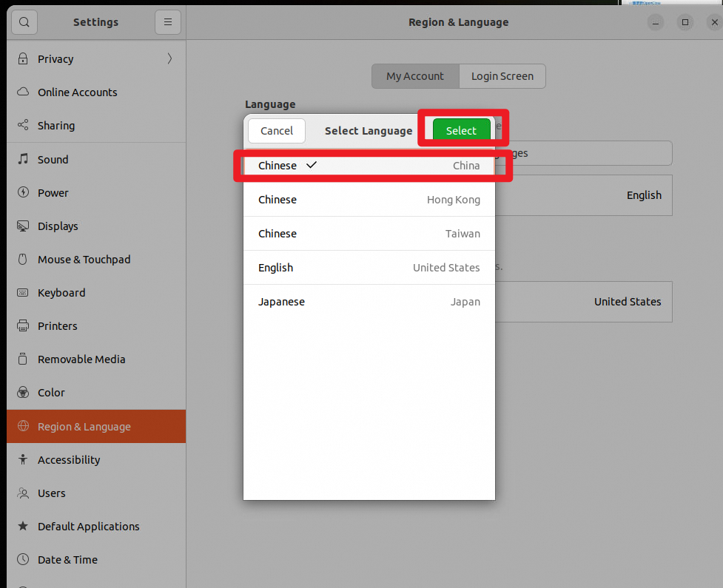Click the Region & Language globe icon
This screenshot has width=723, height=588.
(23, 426)
